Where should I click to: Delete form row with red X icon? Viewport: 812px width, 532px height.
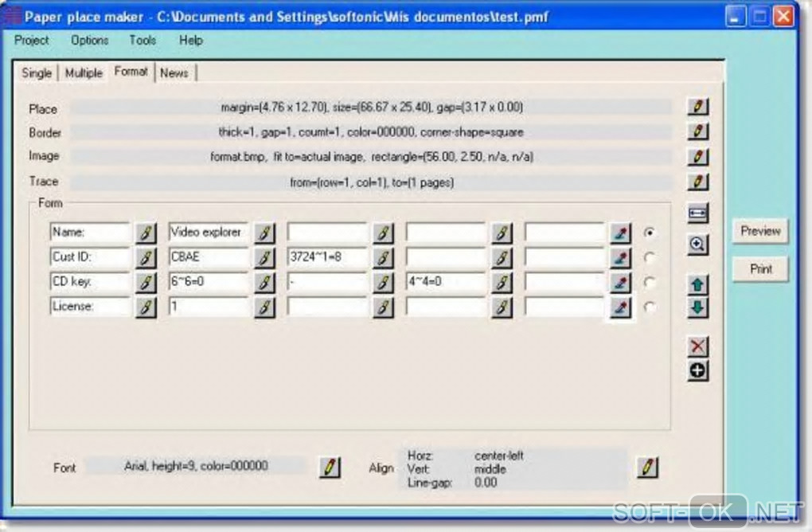[x=697, y=346]
